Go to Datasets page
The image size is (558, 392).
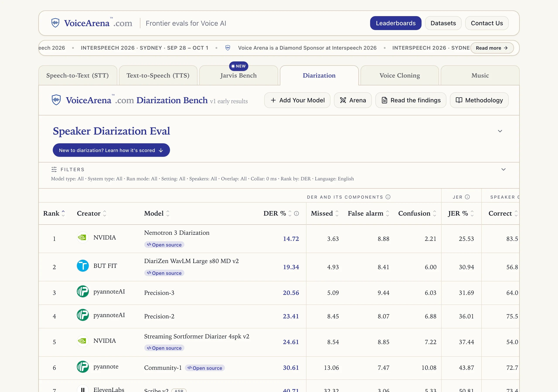point(443,23)
